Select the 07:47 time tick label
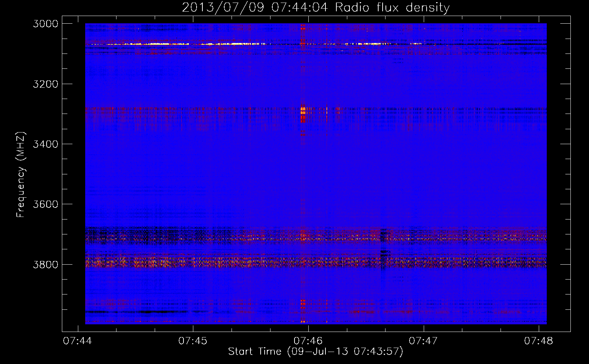The height and width of the screenshot is (364, 589). [423, 341]
